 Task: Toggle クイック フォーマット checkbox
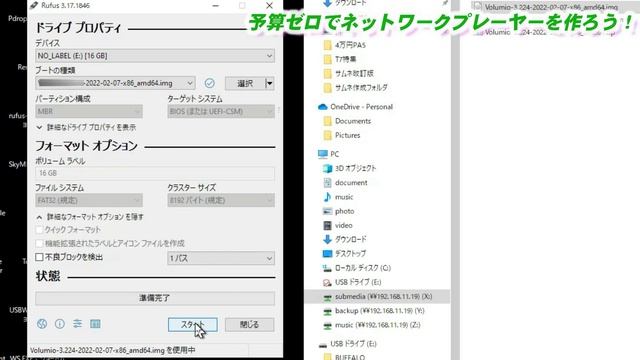[x=39, y=230]
